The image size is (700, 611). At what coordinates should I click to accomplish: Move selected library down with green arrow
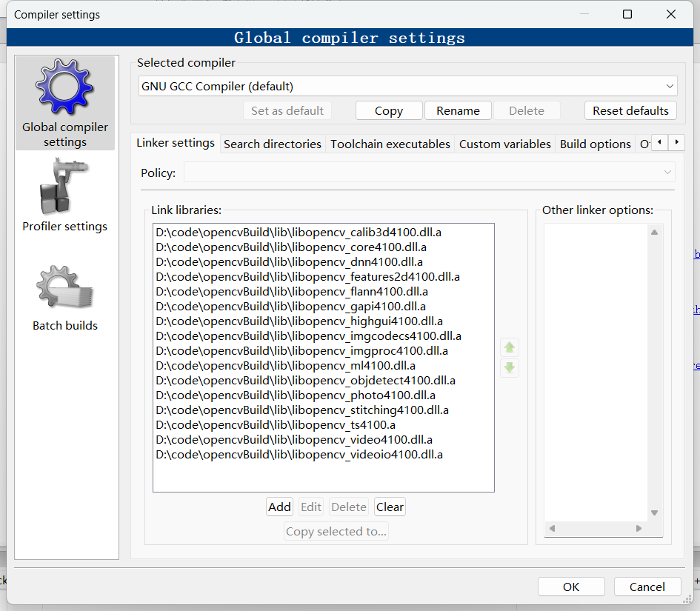[x=509, y=368]
